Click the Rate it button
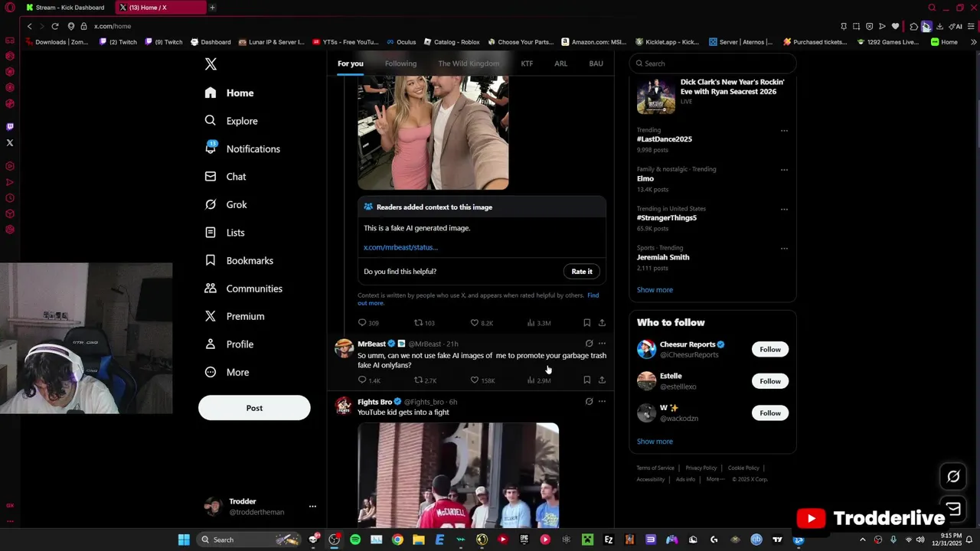The height and width of the screenshot is (551, 980). coord(582,272)
